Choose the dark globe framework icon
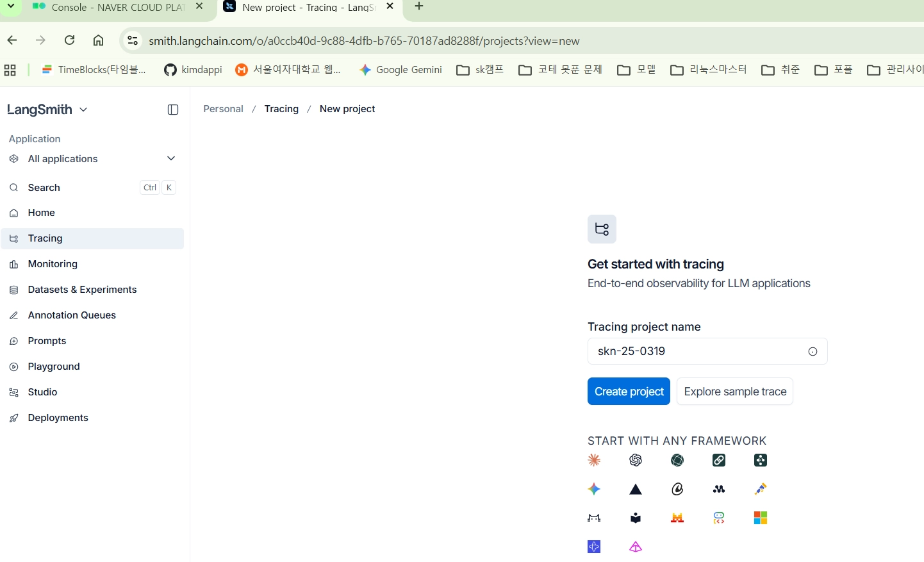 point(677,460)
